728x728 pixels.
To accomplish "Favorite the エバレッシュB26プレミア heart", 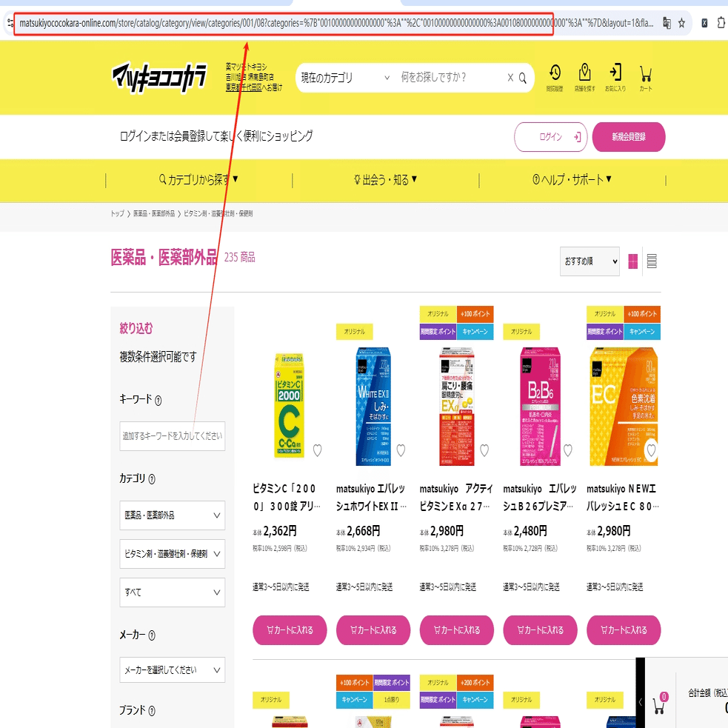I will pos(568,450).
